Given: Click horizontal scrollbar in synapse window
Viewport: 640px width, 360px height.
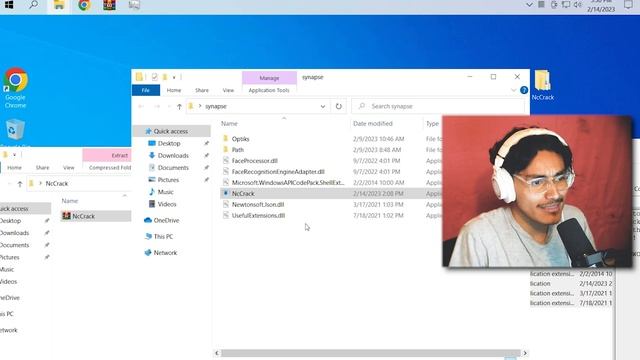Looking at the screenshot, I should pyautogui.click(x=371, y=353).
